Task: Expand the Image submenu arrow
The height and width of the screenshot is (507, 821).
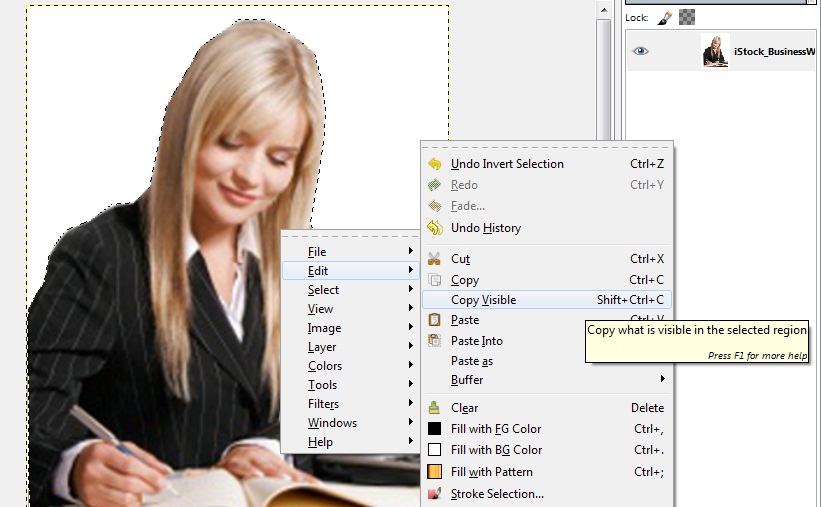Action: (411, 326)
